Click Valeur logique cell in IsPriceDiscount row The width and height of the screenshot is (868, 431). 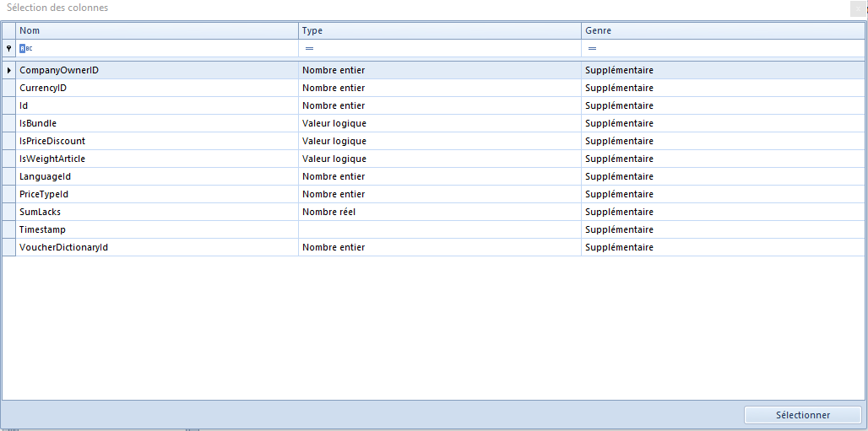[440, 141]
